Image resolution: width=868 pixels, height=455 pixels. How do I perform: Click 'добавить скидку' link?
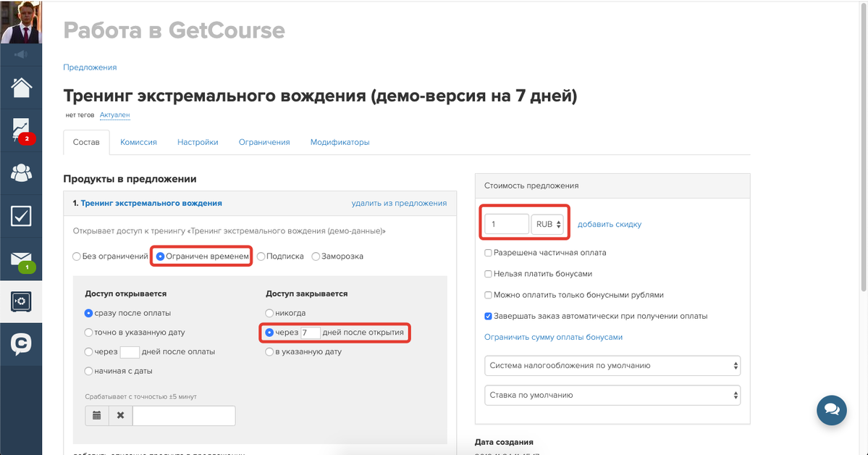tap(609, 225)
